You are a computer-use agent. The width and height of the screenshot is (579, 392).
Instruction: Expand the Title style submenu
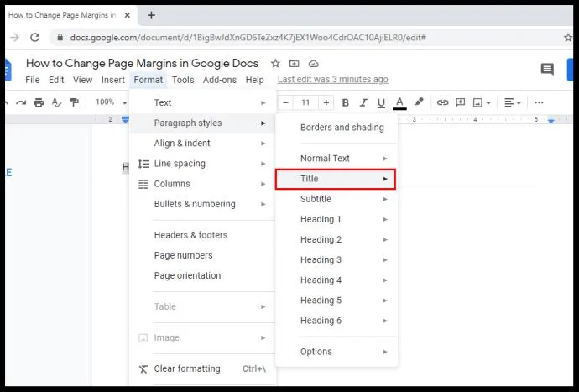point(336,179)
